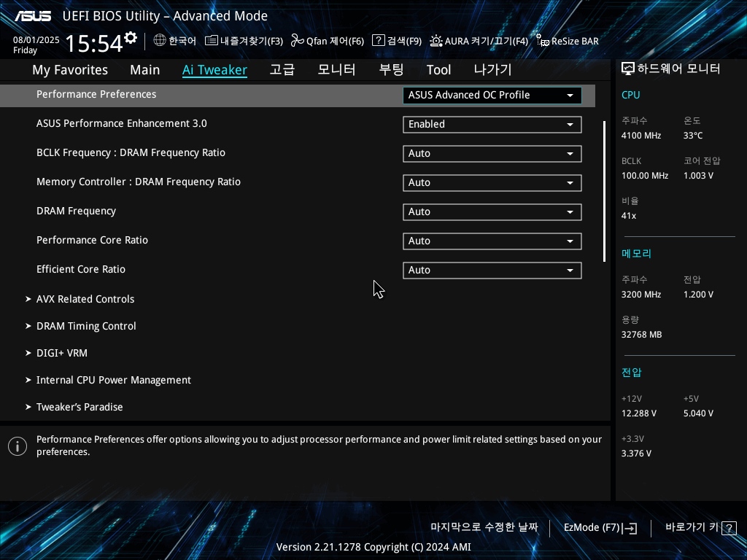Click +12V reading 12.288 V
Viewport: 747px width, 560px height.
tap(639, 413)
